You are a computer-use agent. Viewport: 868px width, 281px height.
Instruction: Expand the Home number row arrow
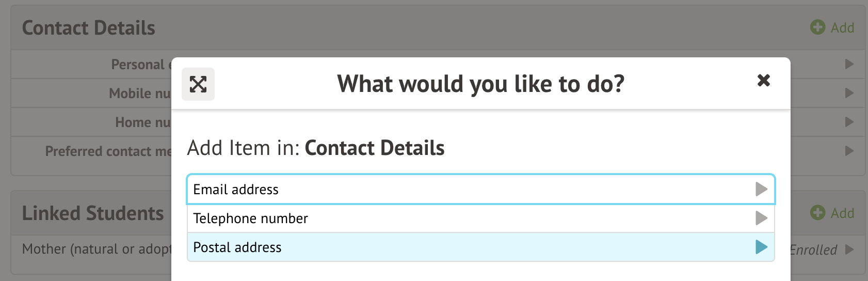[849, 122]
